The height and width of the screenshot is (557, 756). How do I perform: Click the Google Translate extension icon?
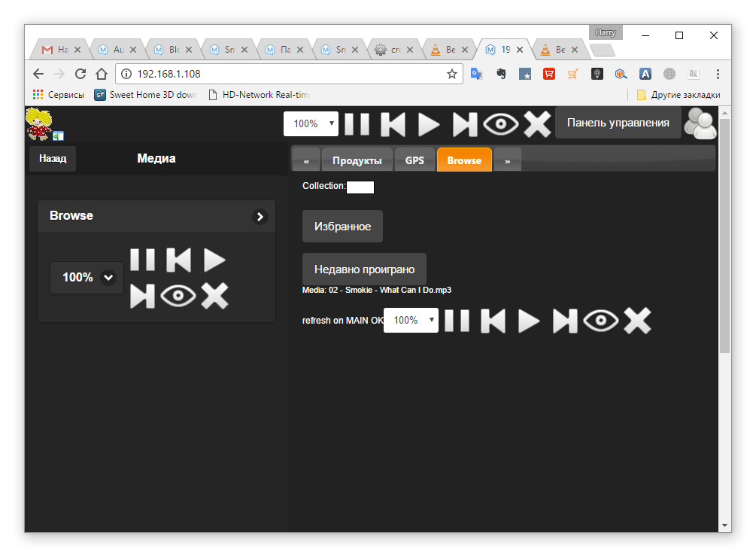477,74
